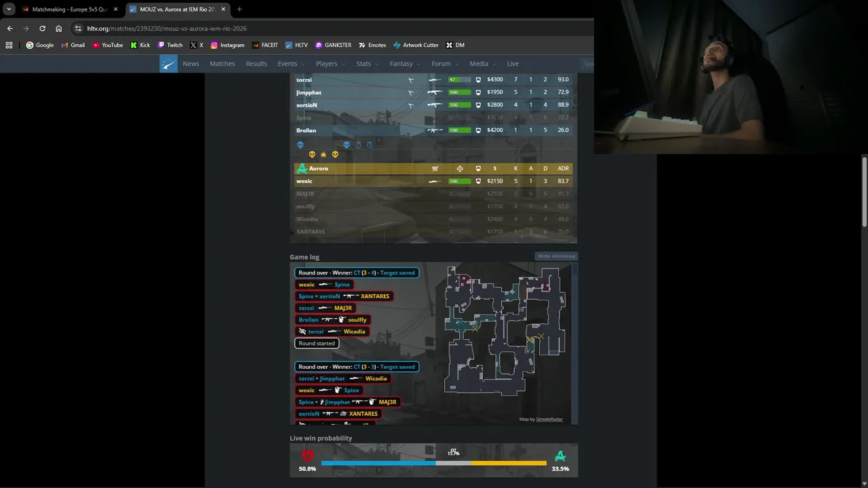The image size is (868, 488).
Task: Open the Twitch bookmark
Action: (x=170, y=45)
